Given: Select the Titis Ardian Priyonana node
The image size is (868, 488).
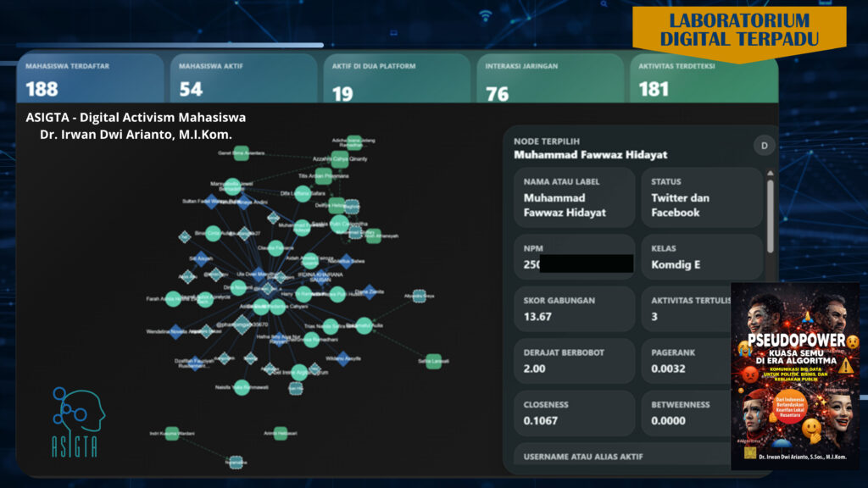Looking at the screenshot, I should coord(323,177).
